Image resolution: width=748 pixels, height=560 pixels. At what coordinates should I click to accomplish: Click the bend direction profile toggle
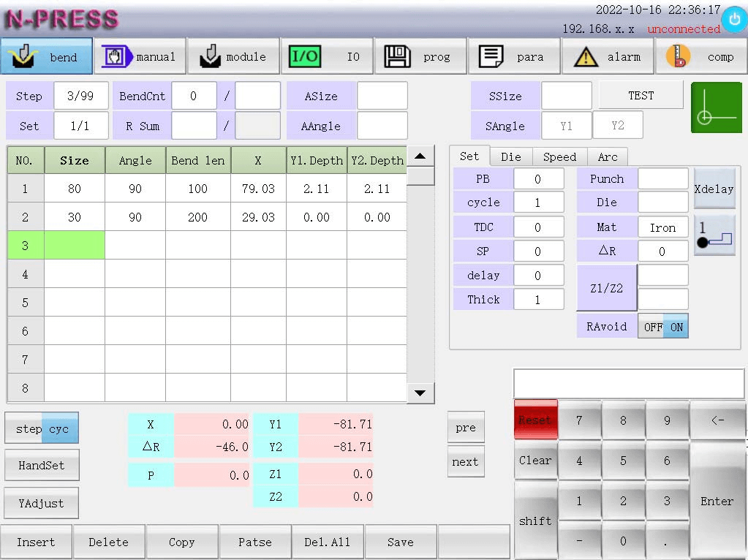coord(714,235)
